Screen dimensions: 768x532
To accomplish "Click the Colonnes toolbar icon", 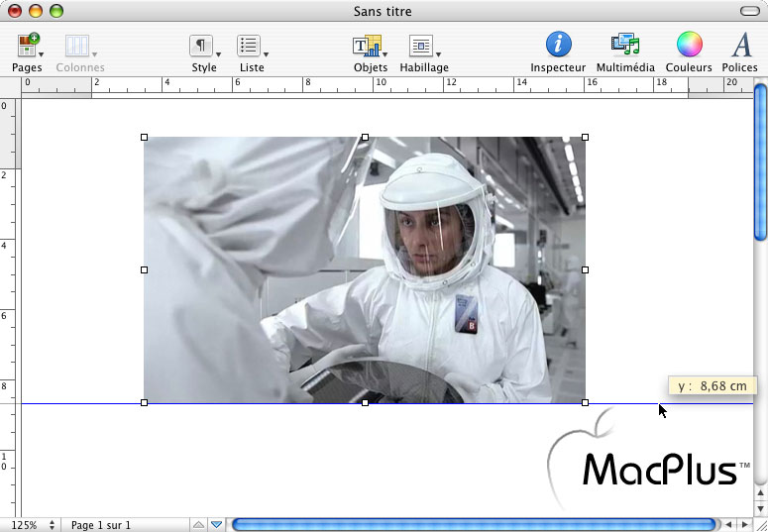I will (77, 46).
